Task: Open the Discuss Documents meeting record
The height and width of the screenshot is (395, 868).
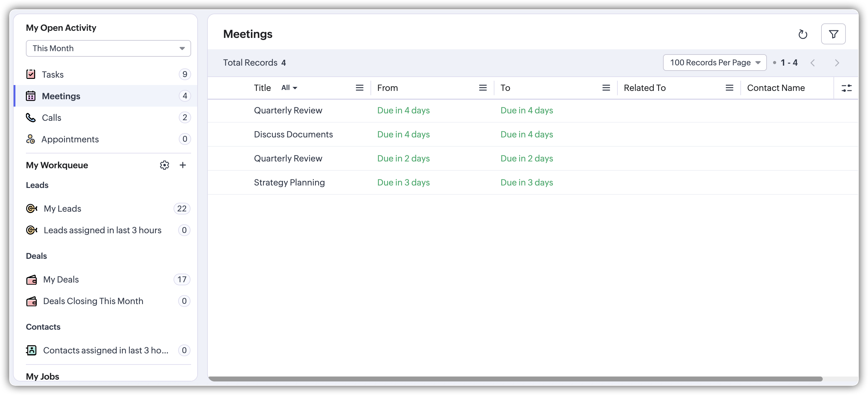Action: point(293,134)
